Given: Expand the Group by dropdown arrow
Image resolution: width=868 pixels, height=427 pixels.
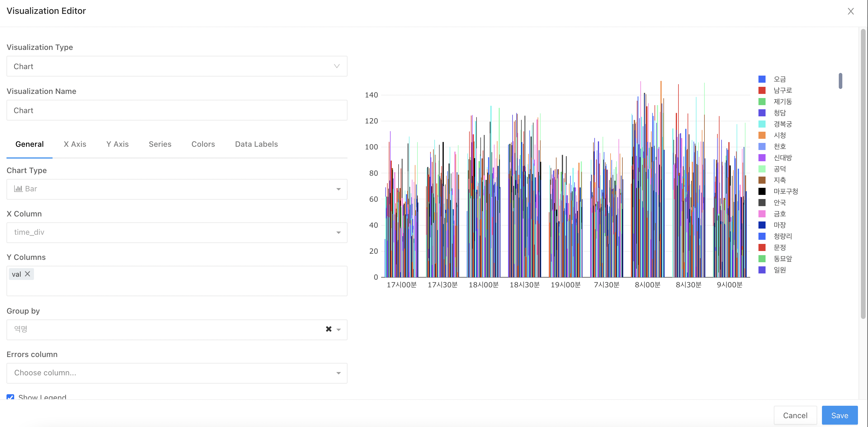Looking at the screenshot, I should 339,330.
